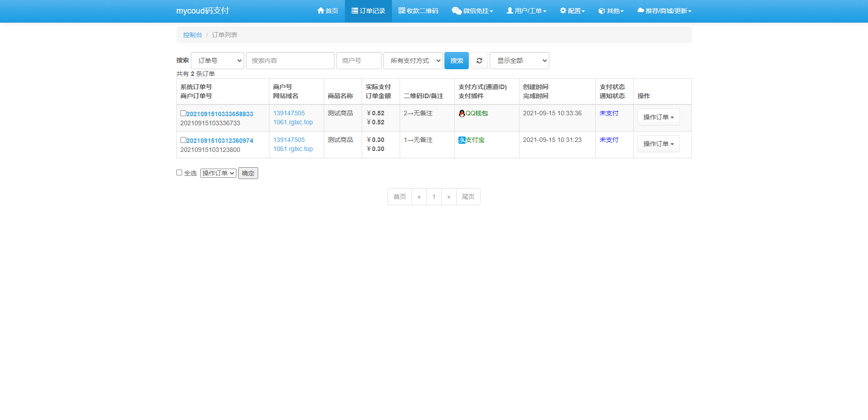Click the user icon for 用户/工单
Viewport: 868px width, 420px height.
pyautogui.click(x=509, y=10)
